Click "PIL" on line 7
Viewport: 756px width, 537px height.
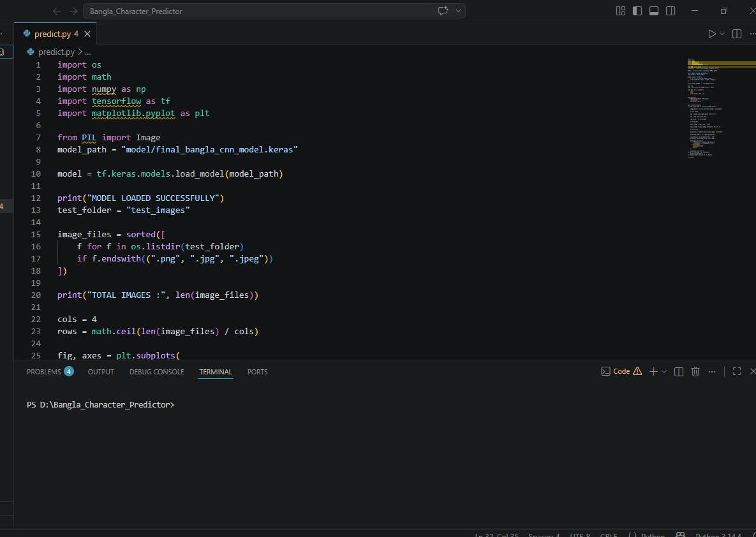[x=89, y=137]
